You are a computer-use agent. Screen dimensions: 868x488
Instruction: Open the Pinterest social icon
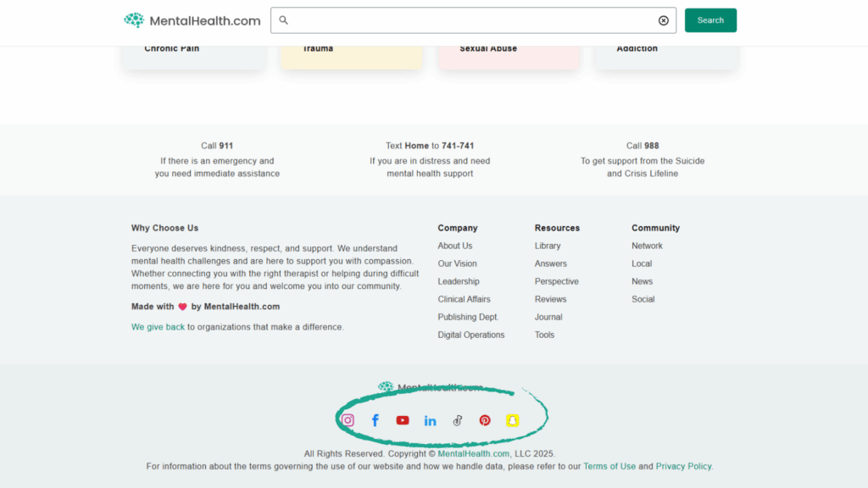[485, 420]
